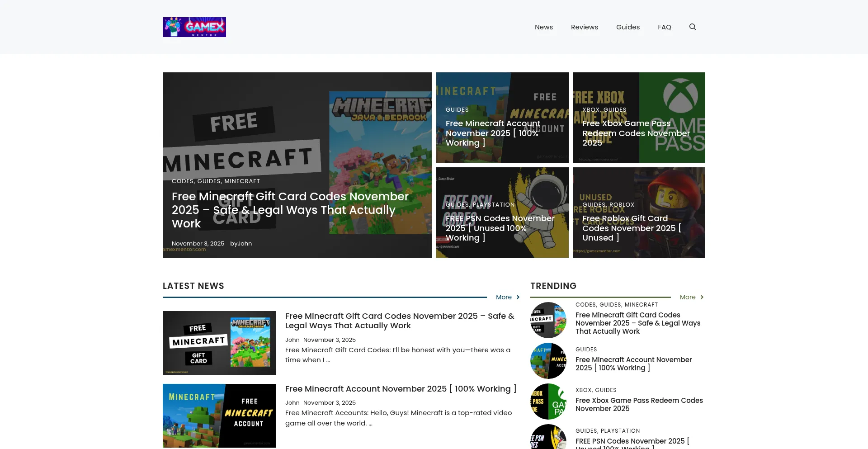Open the News menu item
This screenshot has width=868, height=449.
tap(543, 27)
